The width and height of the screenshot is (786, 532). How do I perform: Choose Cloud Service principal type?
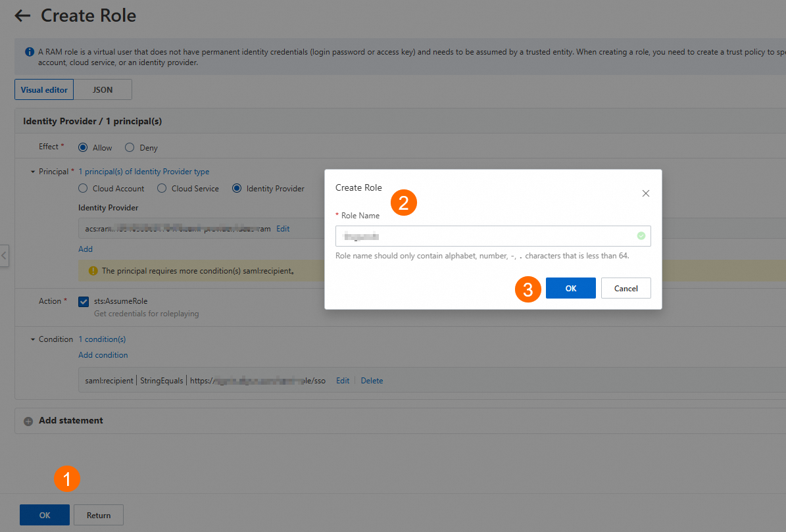click(161, 188)
